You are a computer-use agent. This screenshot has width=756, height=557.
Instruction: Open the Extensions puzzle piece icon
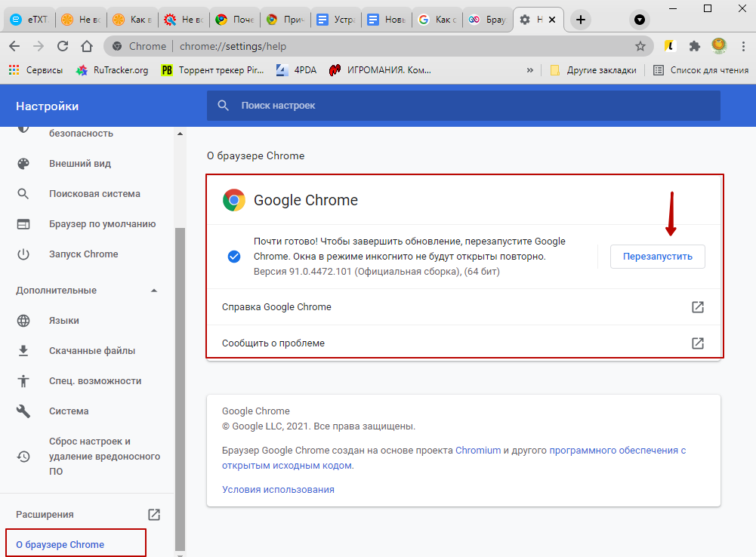click(694, 46)
